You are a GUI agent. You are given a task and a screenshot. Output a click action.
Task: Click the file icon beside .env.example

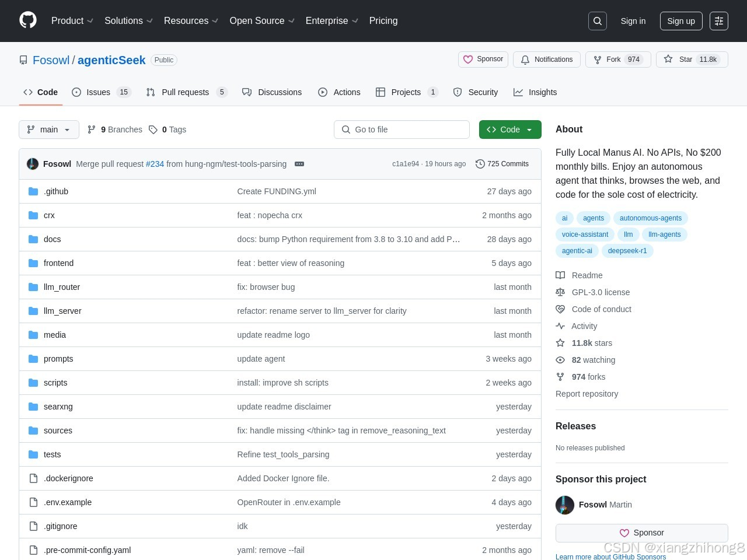pyautogui.click(x=33, y=502)
